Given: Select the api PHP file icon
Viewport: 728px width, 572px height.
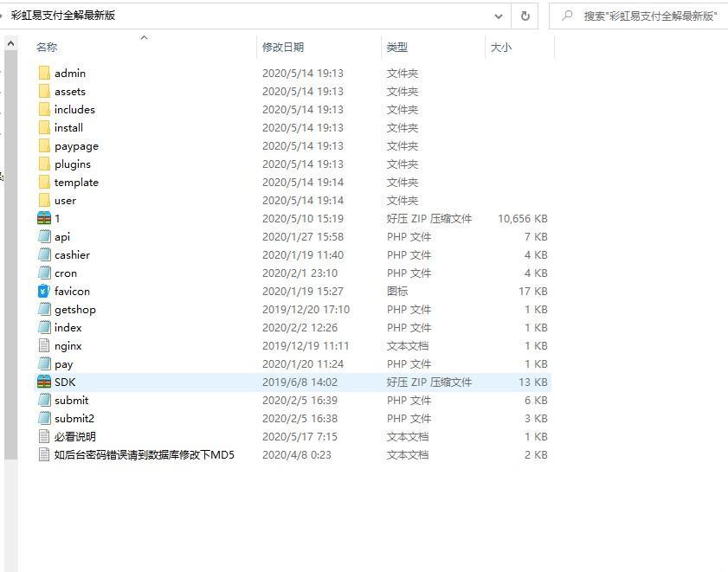Looking at the screenshot, I should [44, 237].
